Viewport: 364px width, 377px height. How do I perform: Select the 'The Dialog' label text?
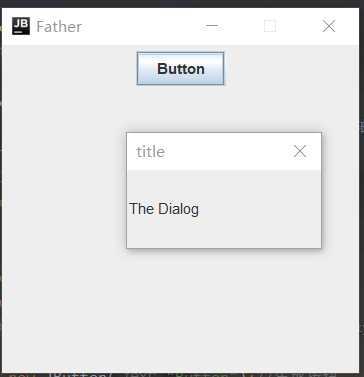coord(164,209)
